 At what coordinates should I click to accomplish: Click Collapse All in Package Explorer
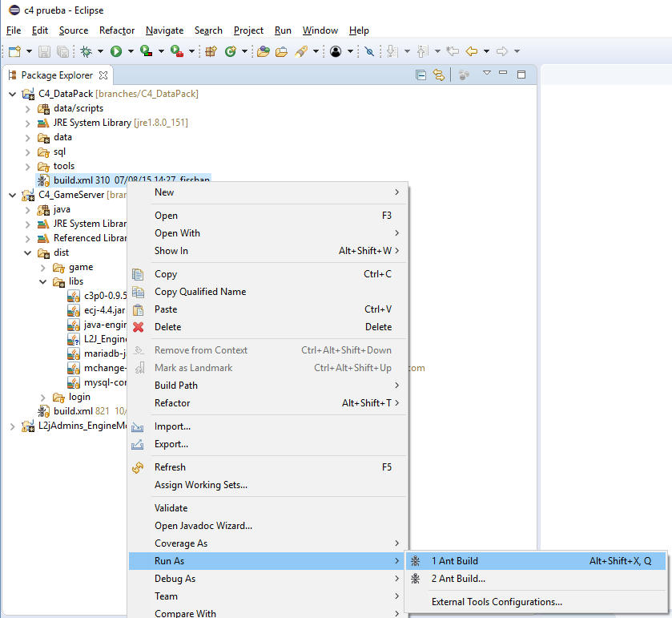[421, 75]
